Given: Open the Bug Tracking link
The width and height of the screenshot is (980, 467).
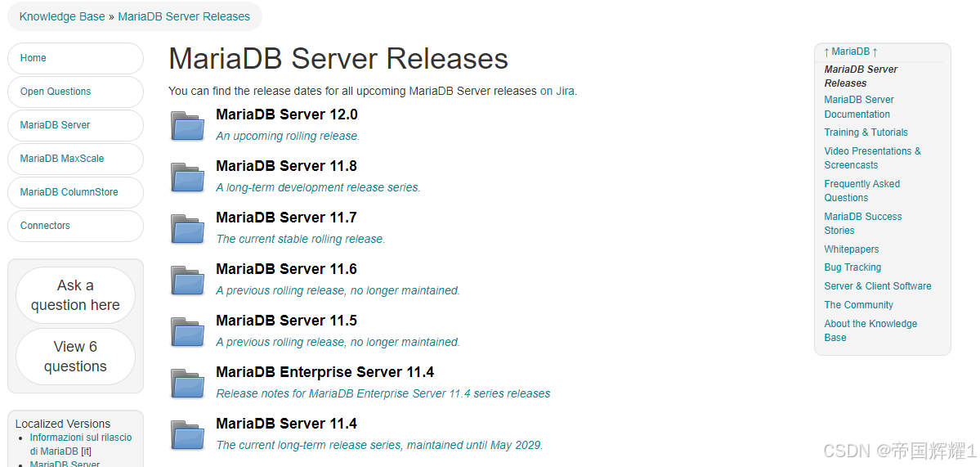Looking at the screenshot, I should pos(852,267).
